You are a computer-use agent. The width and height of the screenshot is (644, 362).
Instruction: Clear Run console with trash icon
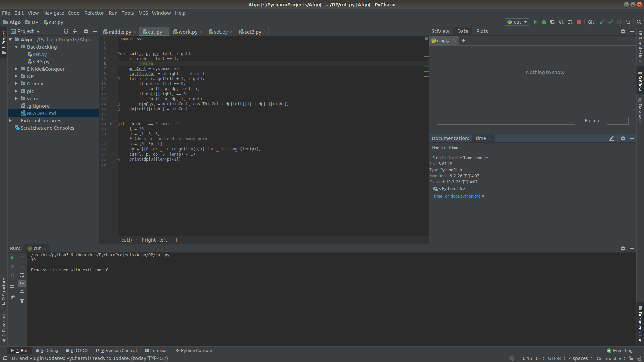[22, 301]
